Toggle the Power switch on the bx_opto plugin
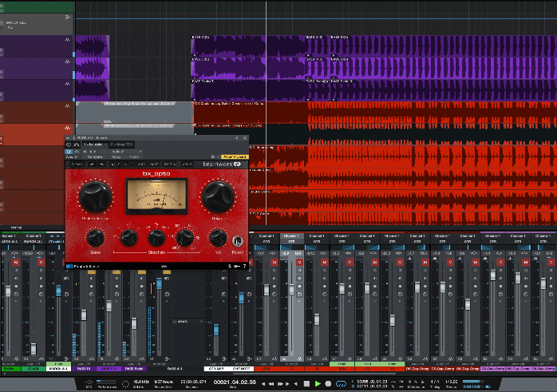The image size is (557, 392). click(237, 241)
